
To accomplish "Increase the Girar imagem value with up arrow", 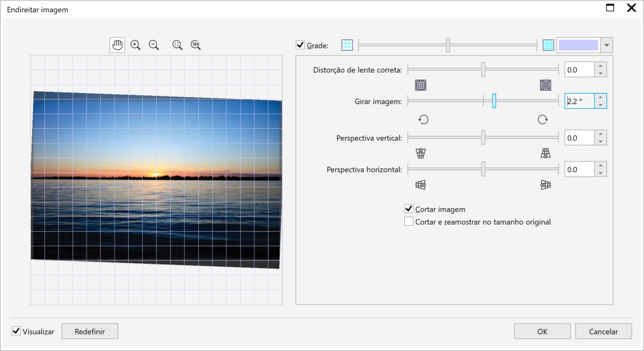I will [x=601, y=98].
